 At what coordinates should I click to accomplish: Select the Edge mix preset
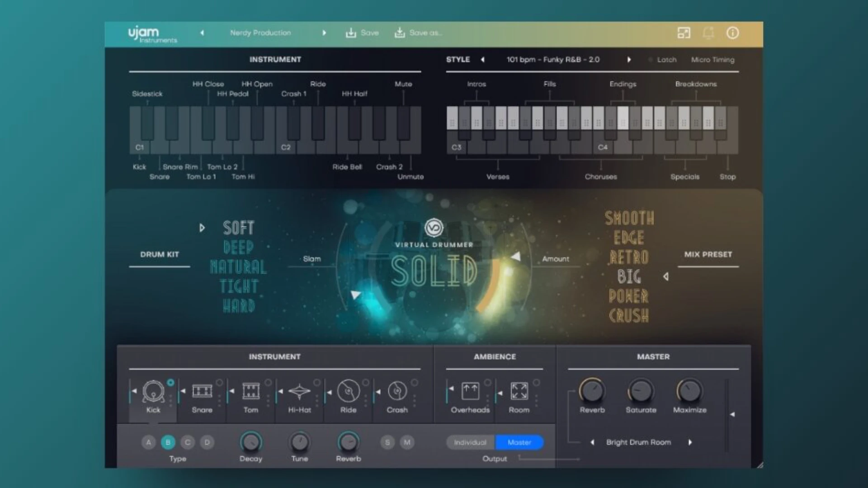629,238
